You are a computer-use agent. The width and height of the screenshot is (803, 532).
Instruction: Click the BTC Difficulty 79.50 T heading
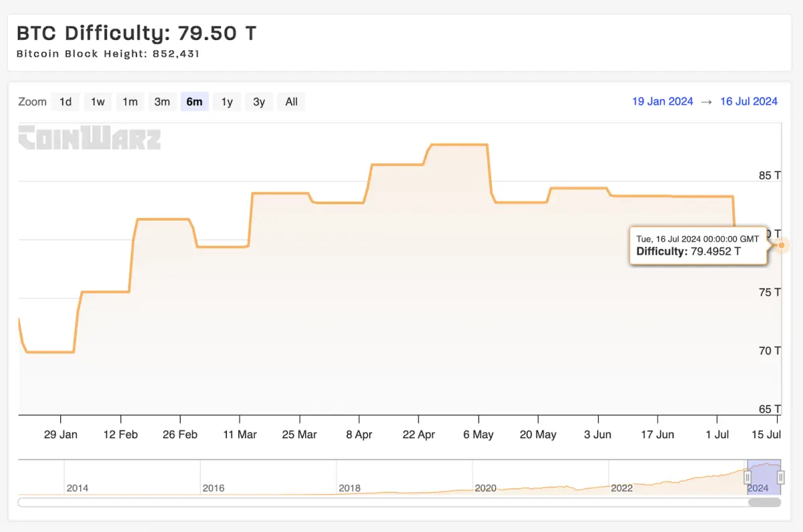[137, 33]
